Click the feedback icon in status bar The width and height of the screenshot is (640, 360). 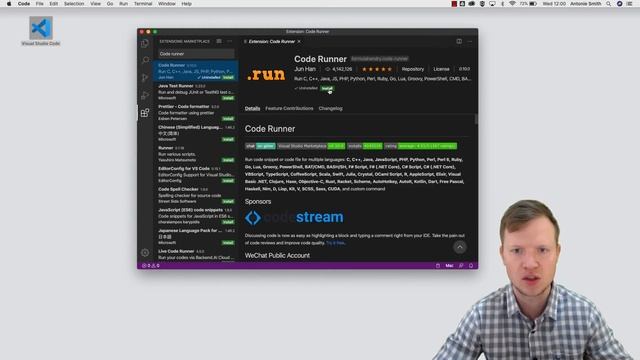click(x=461, y=266)
